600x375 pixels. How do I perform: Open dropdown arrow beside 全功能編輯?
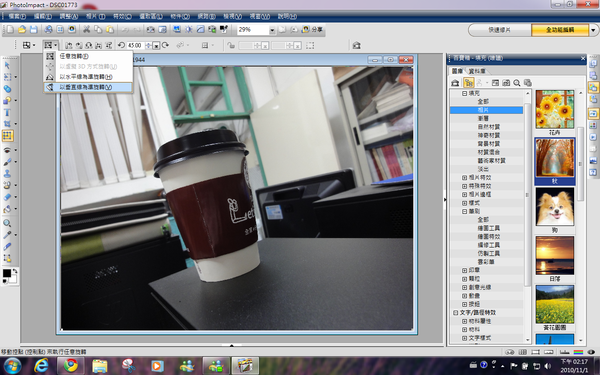pos(593,30)
